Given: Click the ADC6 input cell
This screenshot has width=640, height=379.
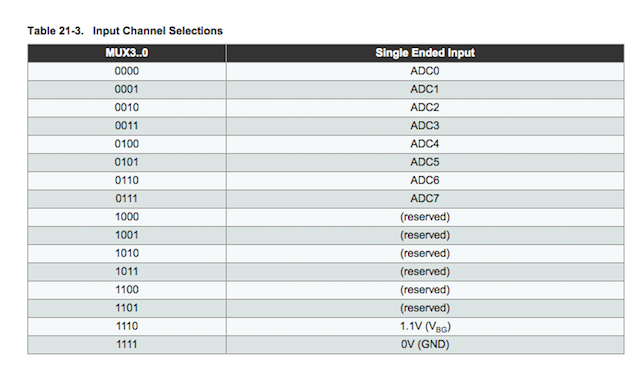Looking at the screenshot, I should click(x=425, y=180).
